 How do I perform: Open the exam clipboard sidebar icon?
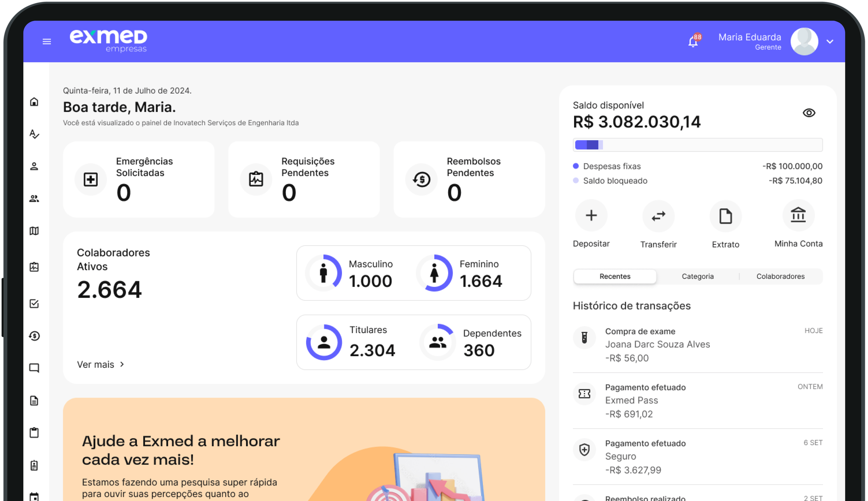[x=34, y=267]
